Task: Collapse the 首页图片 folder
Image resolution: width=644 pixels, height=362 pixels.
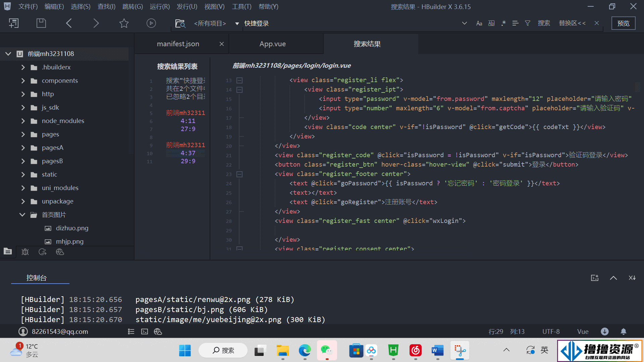Action: coord(22,215)
